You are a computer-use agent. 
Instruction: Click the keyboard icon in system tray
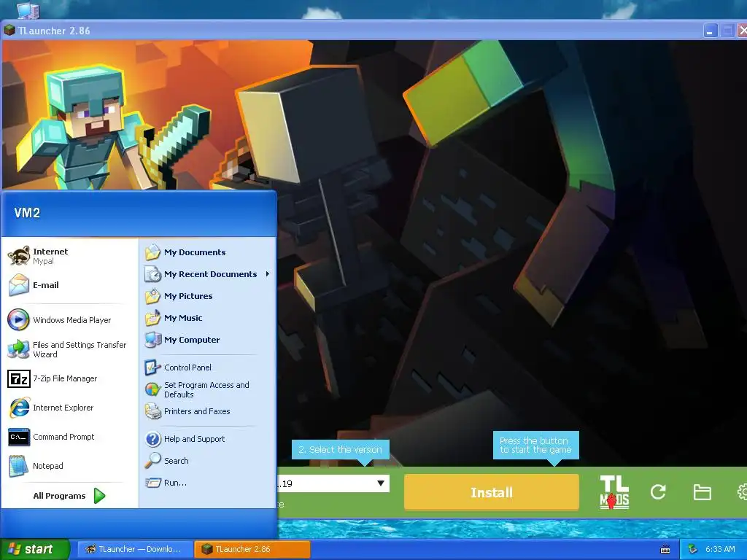tap(665, 550)
